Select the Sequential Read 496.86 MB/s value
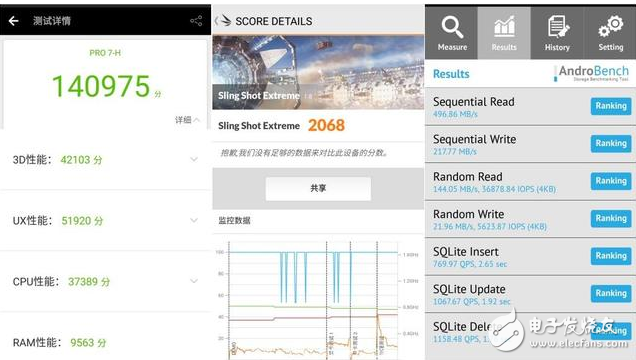This screenshot has height=360, width=636. pos(455,114)
